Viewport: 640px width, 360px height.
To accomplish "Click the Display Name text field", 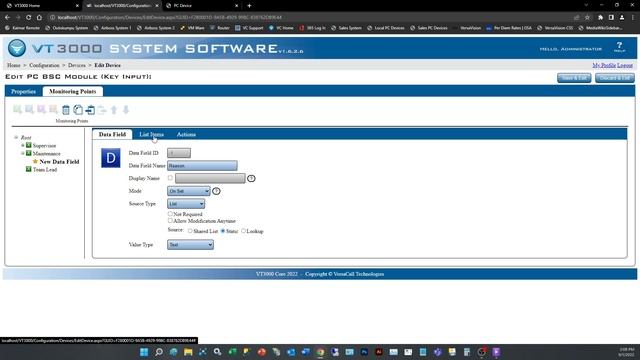I will coord(210,178).
